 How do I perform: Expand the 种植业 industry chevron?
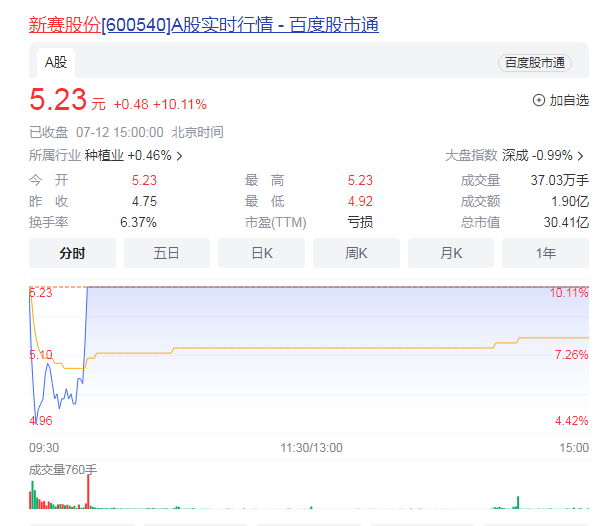180,156
